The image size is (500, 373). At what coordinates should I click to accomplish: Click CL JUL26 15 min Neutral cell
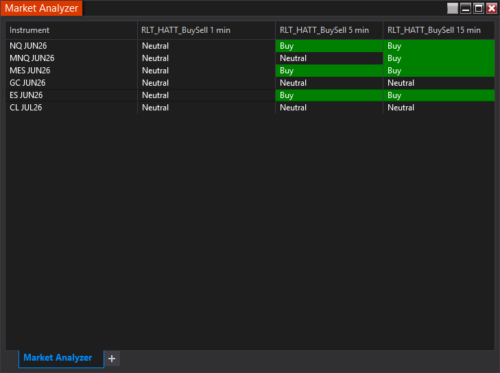(439, 107)
